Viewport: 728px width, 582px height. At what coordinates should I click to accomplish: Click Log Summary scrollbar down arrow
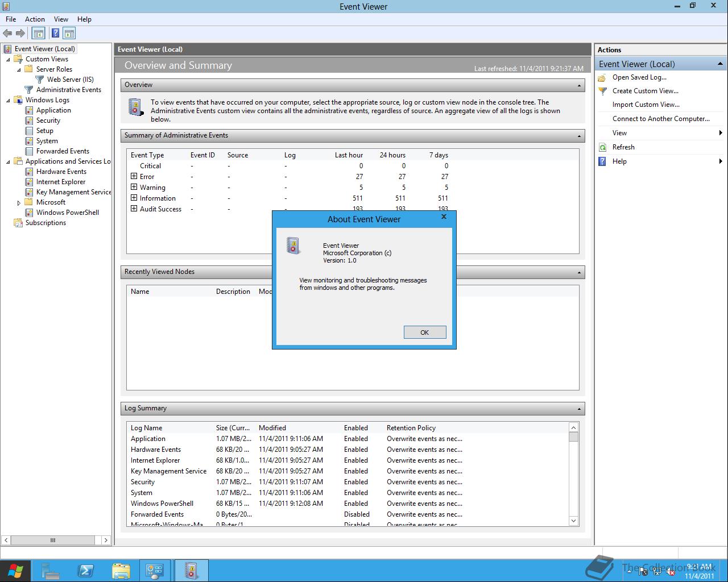[x=573, y=521]
